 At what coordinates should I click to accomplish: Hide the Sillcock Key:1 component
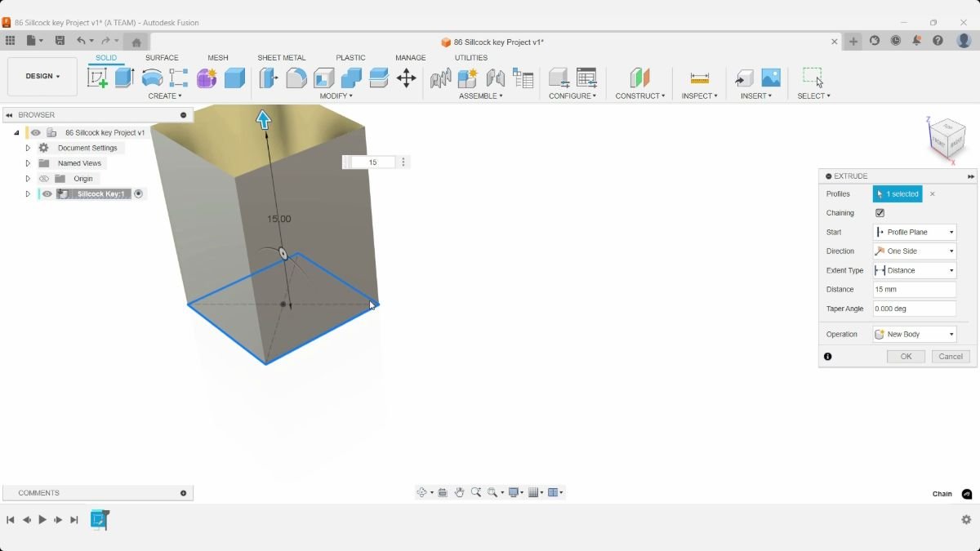coord(47,194)
